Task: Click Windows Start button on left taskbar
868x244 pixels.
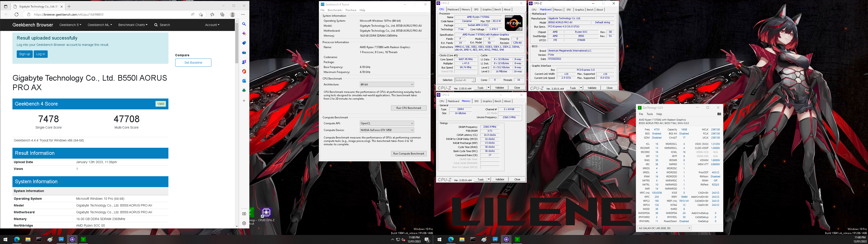Action: pos(5,239)
